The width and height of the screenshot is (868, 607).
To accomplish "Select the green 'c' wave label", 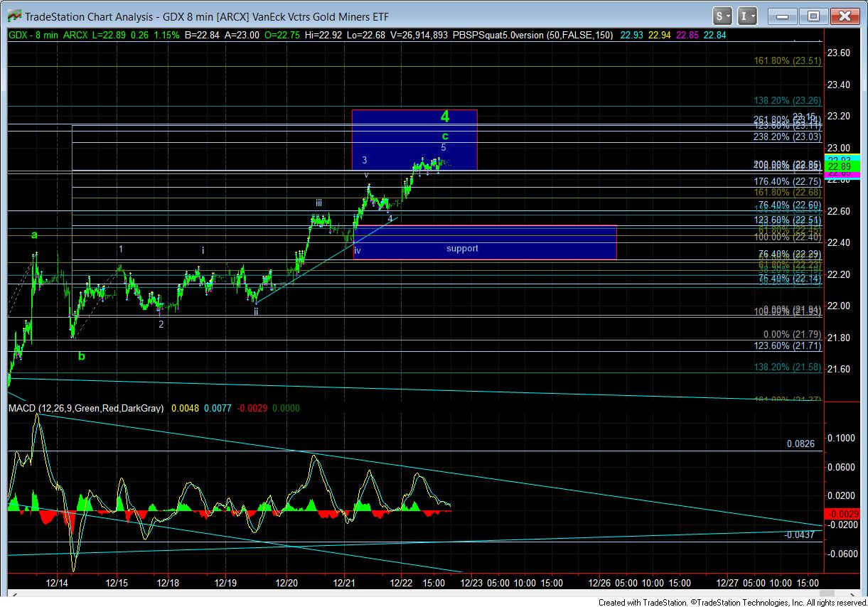I will [x=445, y=136].
